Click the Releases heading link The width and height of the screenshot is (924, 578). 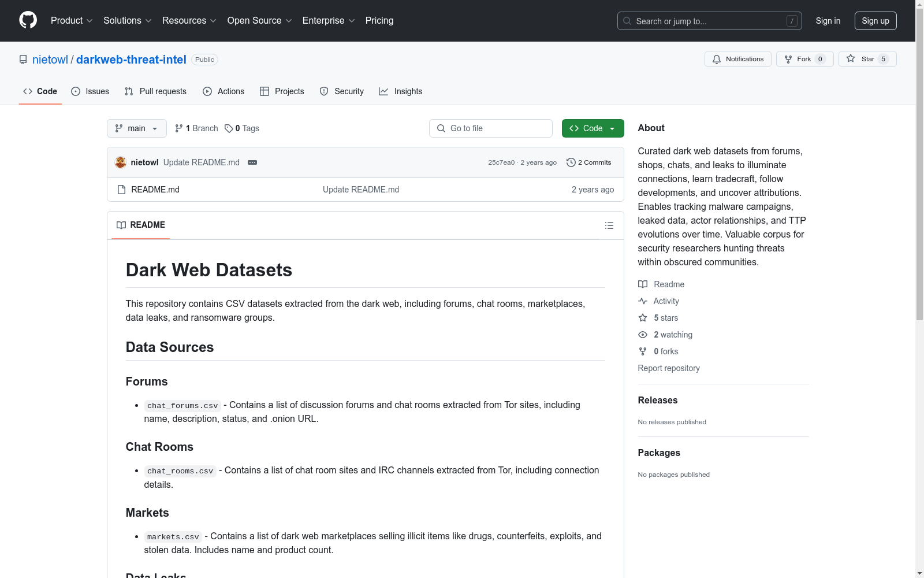[658, 400]
